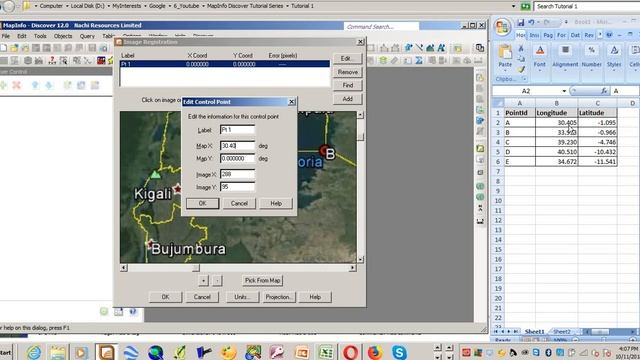Click the Excel Format Painter icon

[521, 69]
